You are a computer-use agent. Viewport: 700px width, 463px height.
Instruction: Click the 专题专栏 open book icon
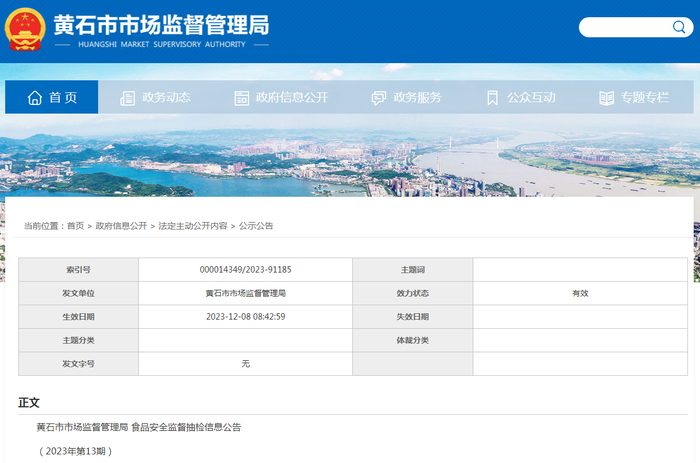pyautogui.click(x=606, y=98)
